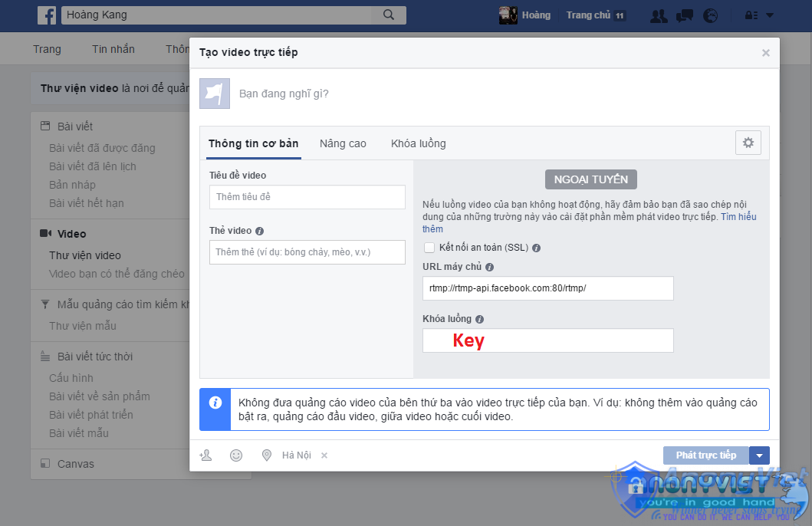Click info icon beside Khóa luồng label

[x=479, y=320]
